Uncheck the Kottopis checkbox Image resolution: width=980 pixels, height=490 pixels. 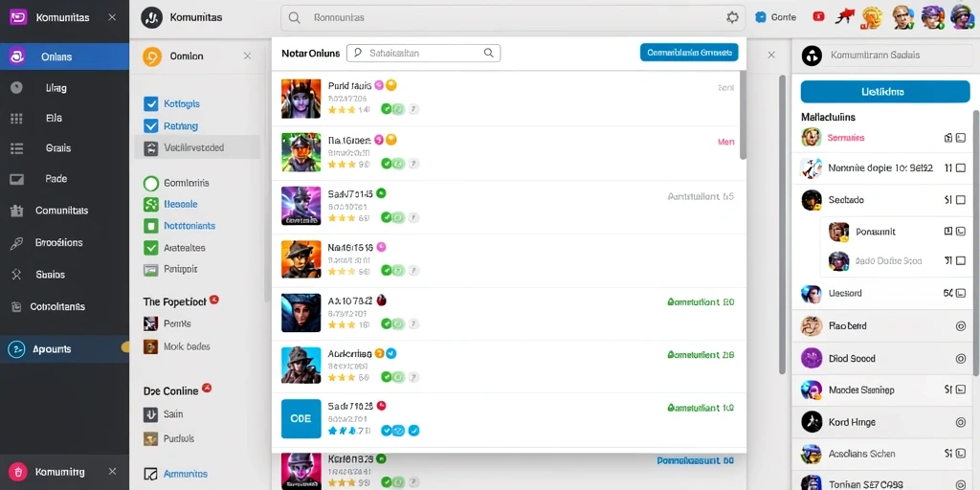coord(150,103)
